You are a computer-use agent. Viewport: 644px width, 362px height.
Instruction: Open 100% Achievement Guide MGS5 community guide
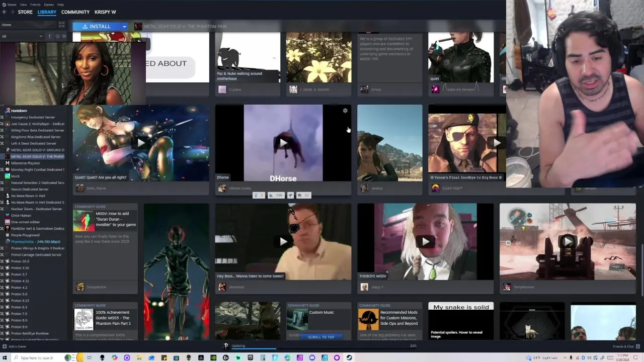point(105,321)
